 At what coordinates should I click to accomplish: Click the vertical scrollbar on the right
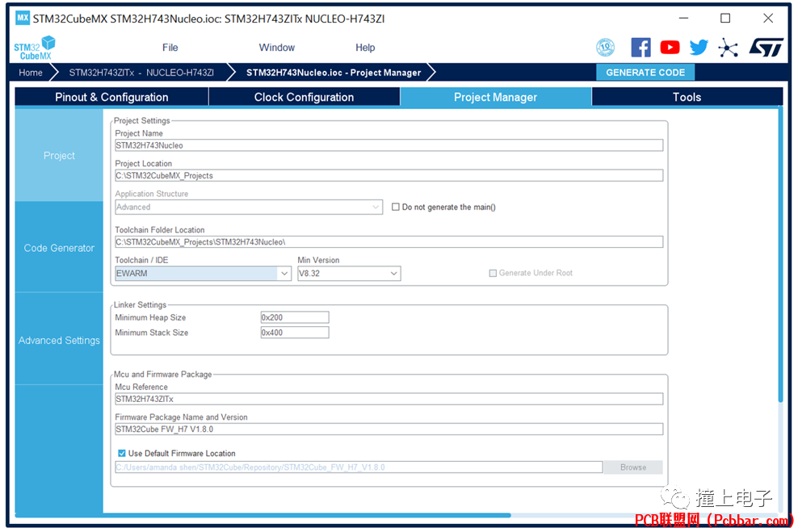point(780,254)
